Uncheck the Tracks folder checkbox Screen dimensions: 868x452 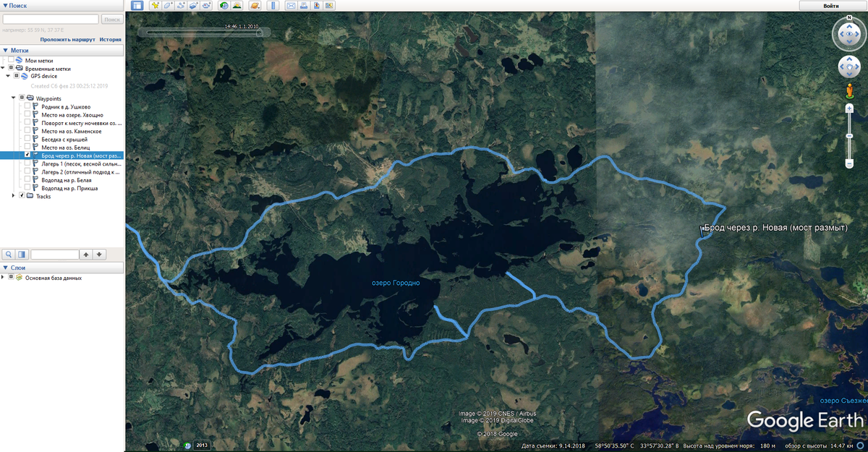coord(22,196)
